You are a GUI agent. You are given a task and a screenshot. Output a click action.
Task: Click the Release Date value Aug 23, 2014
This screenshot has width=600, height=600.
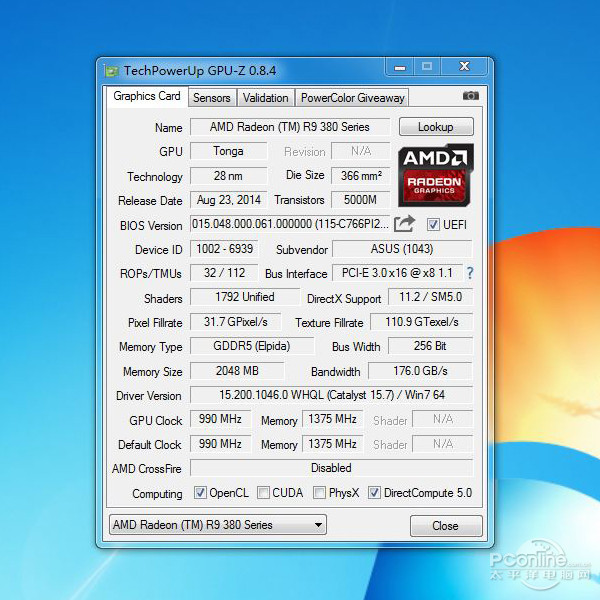coord(228,200)
